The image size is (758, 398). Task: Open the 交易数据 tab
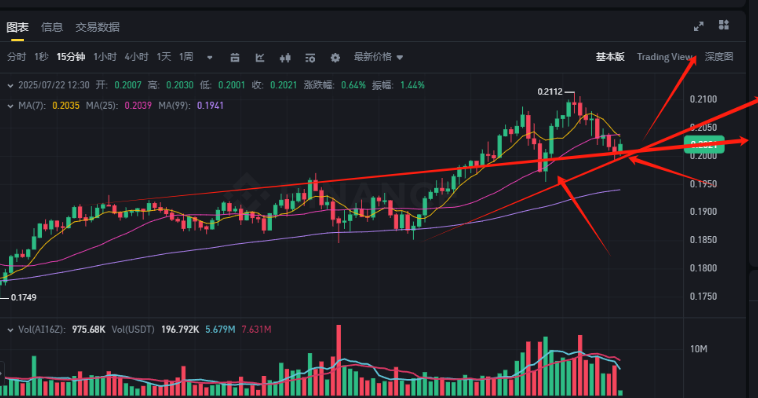click(x=97, y=27)
